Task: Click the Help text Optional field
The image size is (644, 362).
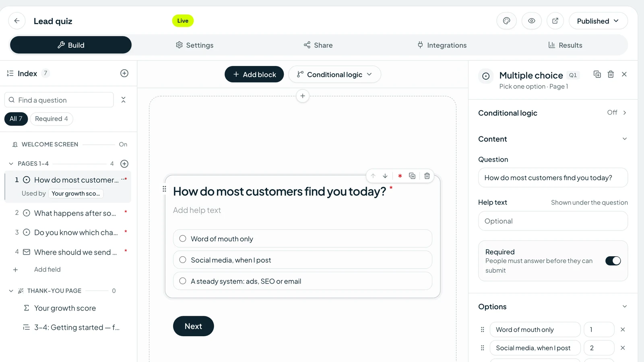Action: [553, 221]
